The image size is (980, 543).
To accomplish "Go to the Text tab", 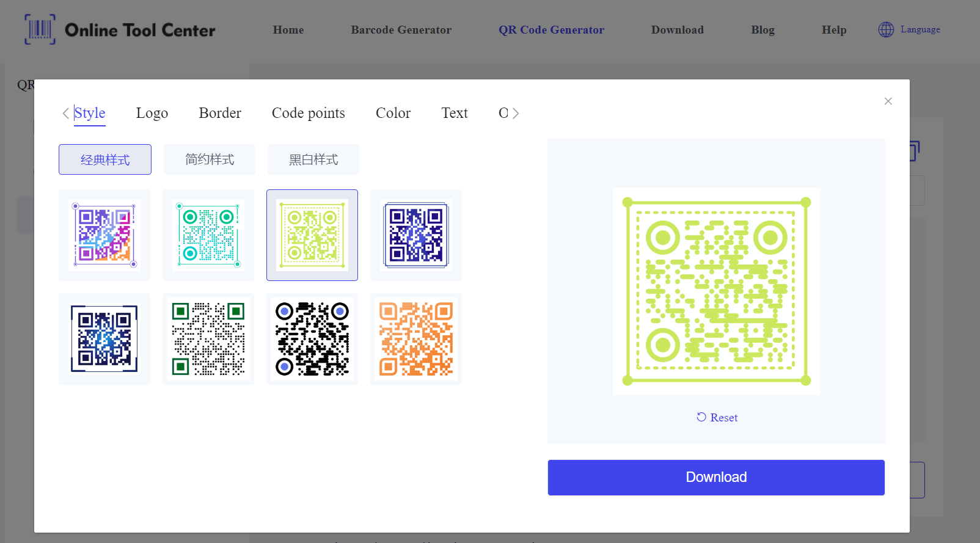I will (455, 113).
